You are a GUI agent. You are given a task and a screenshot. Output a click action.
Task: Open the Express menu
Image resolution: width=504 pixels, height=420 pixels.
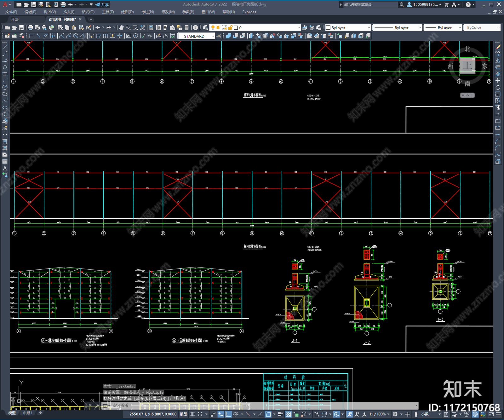[249, 12]
